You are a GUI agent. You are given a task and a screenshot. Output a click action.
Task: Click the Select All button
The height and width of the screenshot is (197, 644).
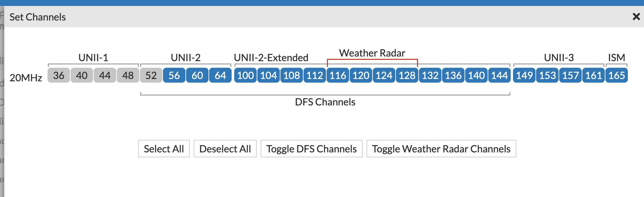pos(164,149)
